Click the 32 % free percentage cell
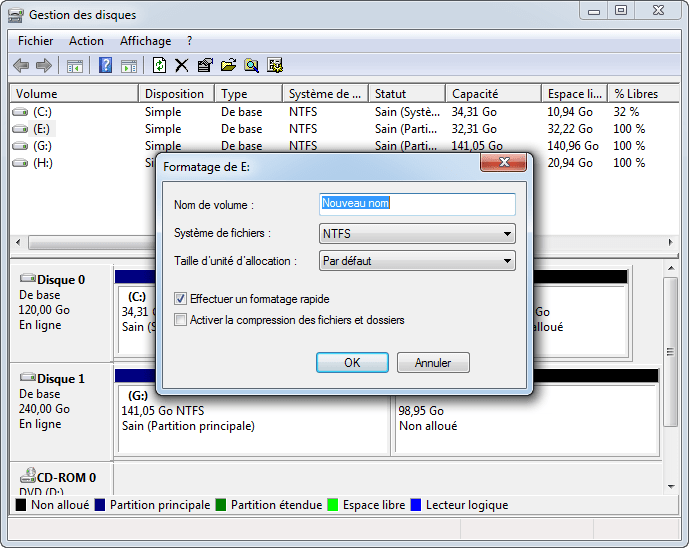 tap(626, 112)
